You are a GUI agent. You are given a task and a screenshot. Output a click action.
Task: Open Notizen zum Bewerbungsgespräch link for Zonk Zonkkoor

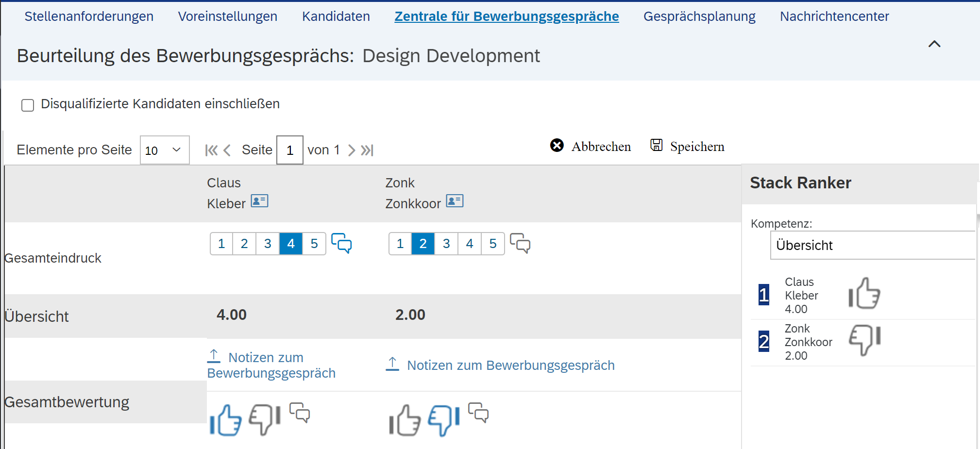coord(511,365)
